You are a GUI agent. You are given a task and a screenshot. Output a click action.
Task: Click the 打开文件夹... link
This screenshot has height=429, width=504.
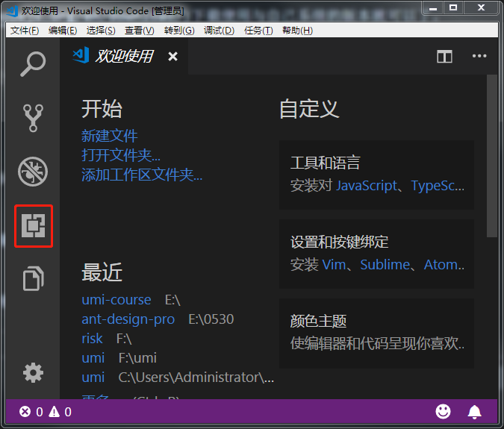[x=121, y=155]
